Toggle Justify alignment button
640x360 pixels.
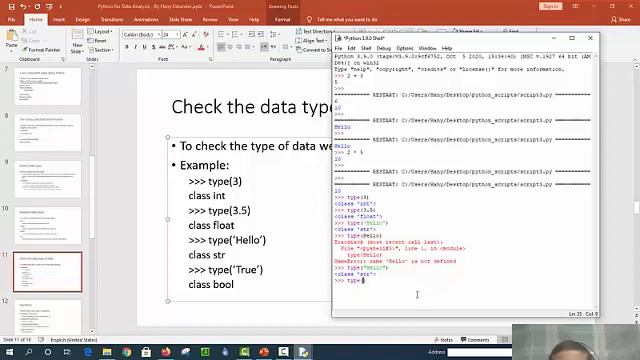tap(248, 47)
